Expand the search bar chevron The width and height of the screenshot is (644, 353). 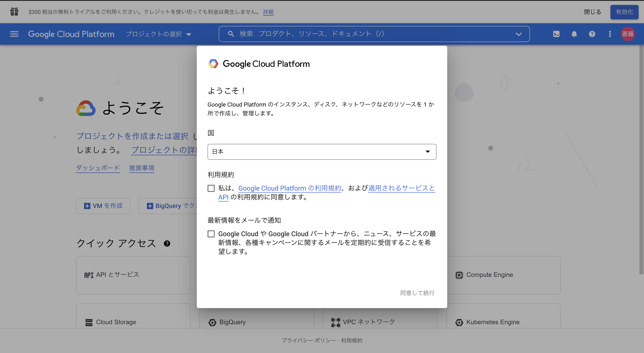click(x=519, y=34)
